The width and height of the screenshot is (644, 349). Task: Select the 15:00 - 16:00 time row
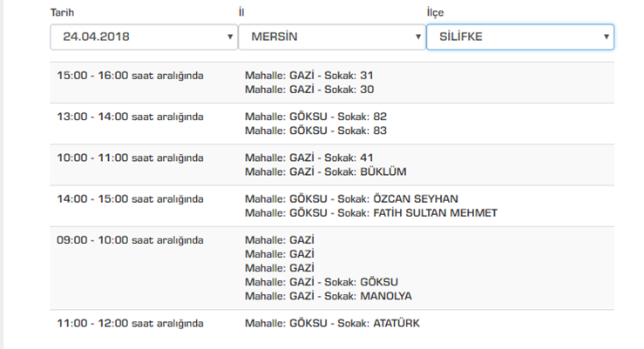(130, 76)
